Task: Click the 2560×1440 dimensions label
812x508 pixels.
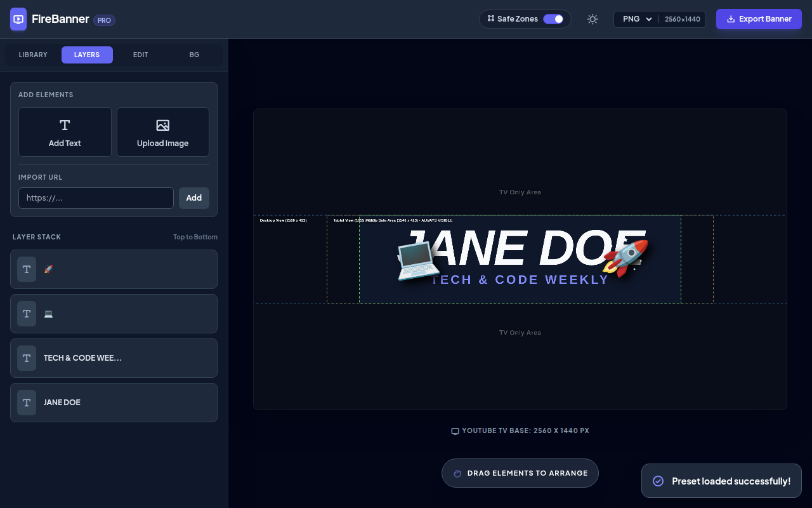Action: click(x=683, y=19)
